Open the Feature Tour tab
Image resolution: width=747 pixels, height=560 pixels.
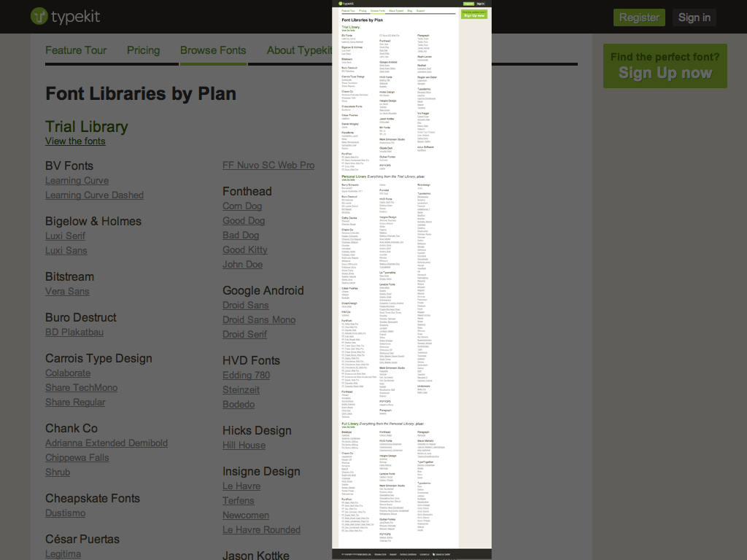click(76, 50)
